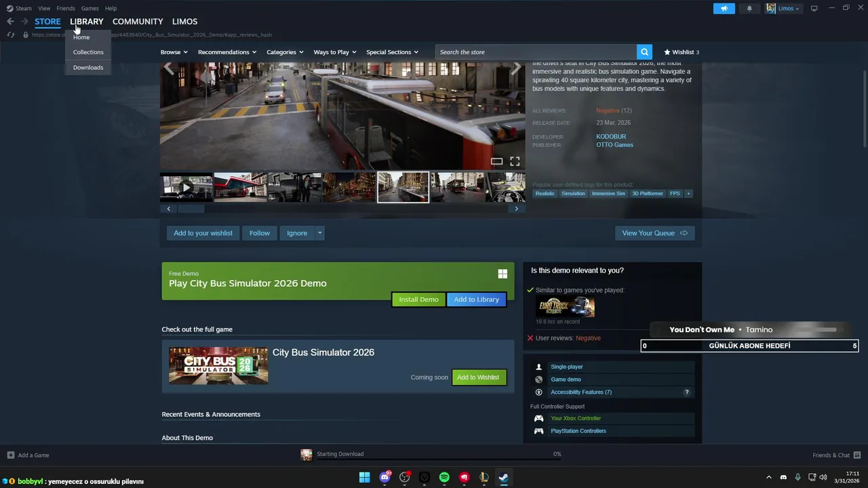Expand the Special Sections menu
868x488 pixels.
pyautogui.click(x=392, y=52)
